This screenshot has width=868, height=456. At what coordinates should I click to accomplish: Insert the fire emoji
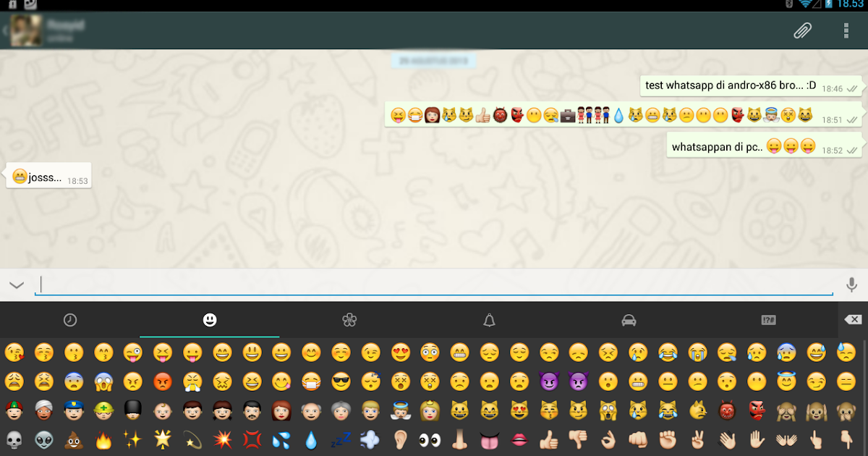(103, 439)
